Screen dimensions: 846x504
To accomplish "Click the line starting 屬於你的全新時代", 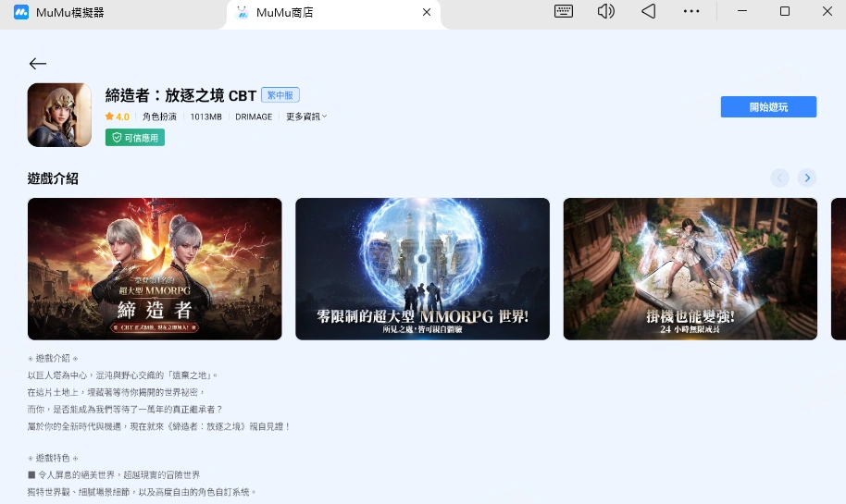I will click(x=159, y=426).
